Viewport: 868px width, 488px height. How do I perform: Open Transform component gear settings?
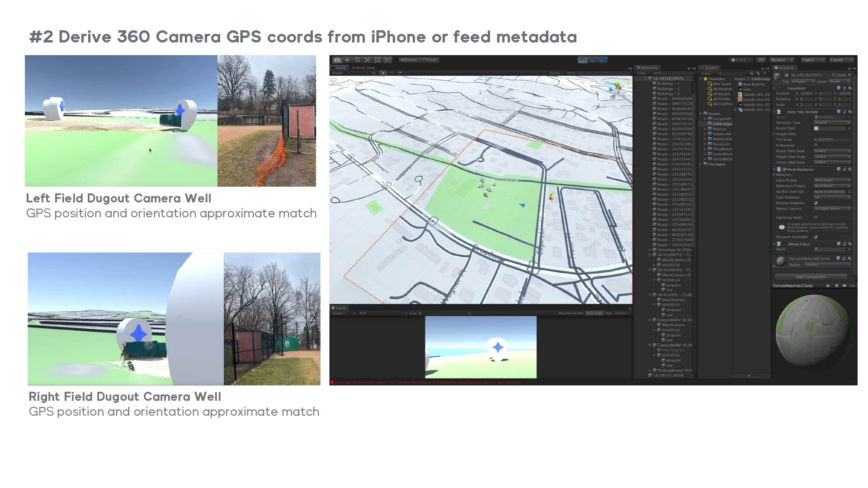pos(850,88)
